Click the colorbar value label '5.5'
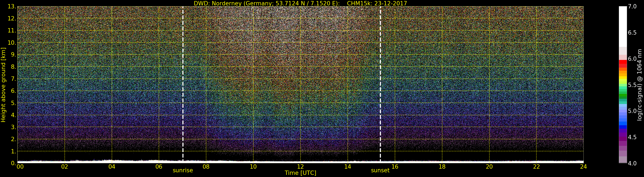Image resolution: width=644 pixels, height=177 pixels. (632, 85)
